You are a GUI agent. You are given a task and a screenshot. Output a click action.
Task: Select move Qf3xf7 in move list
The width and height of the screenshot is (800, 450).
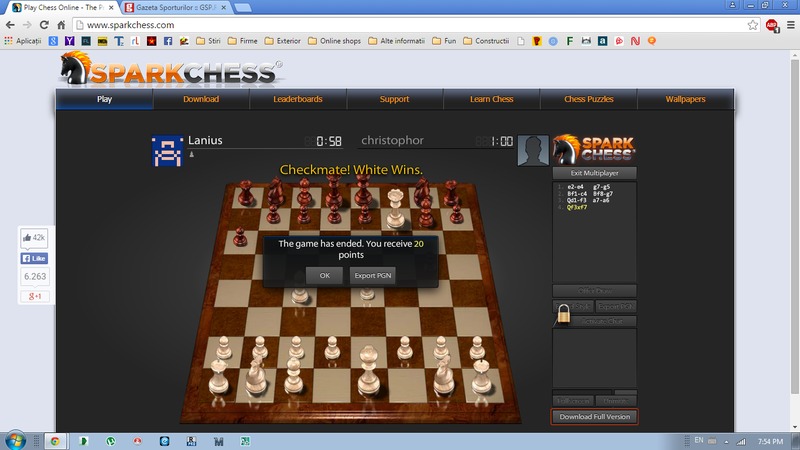point(577,207)
